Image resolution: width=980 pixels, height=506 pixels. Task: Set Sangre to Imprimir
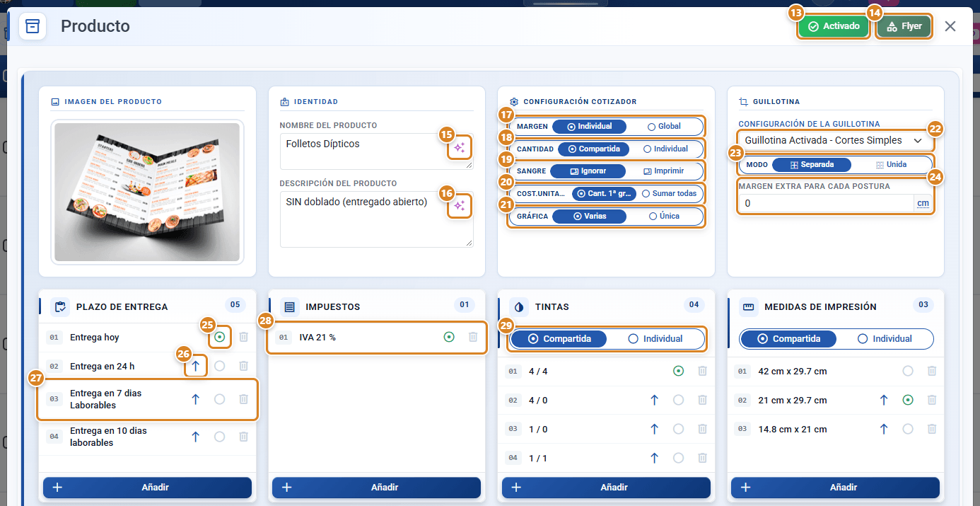(663, 171)
